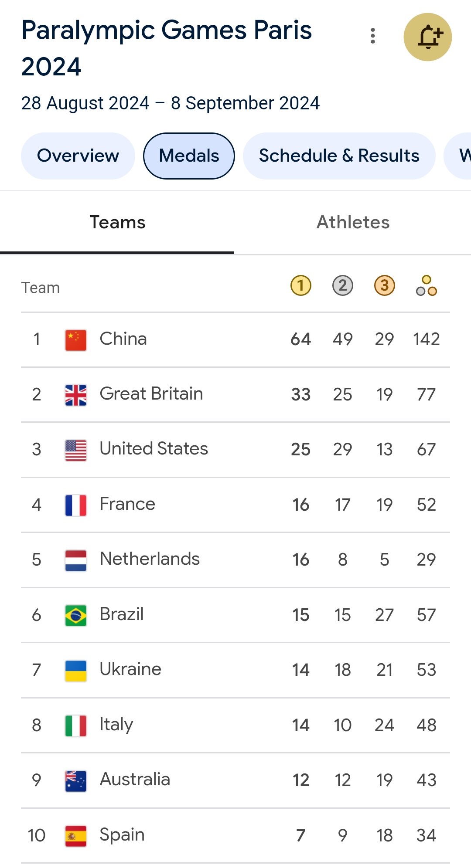The width and height of the screenshot is (471, 868).
Task: Tap the China flag icon
Action: [76, 340]
